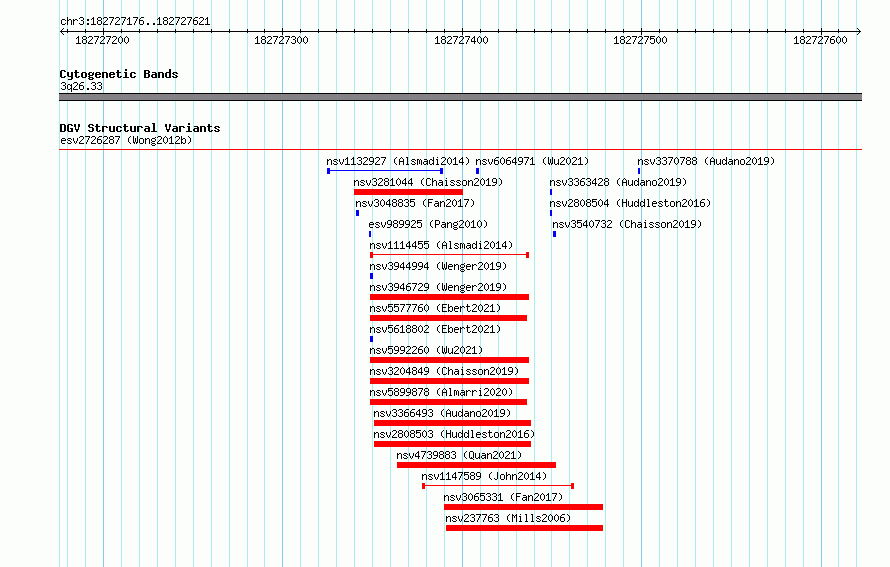Click the Cytogenetic Bands track title
890x567 pixels.
pos(119,74)
